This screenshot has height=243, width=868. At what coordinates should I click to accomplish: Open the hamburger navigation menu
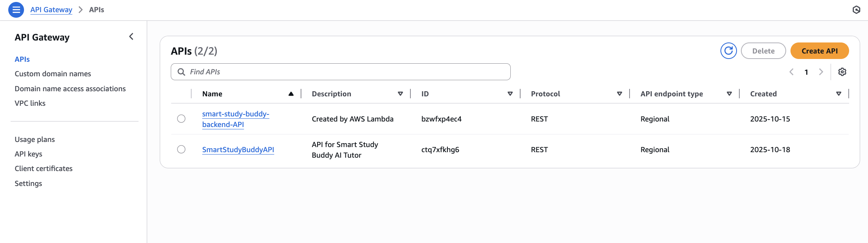pos(16,10)
